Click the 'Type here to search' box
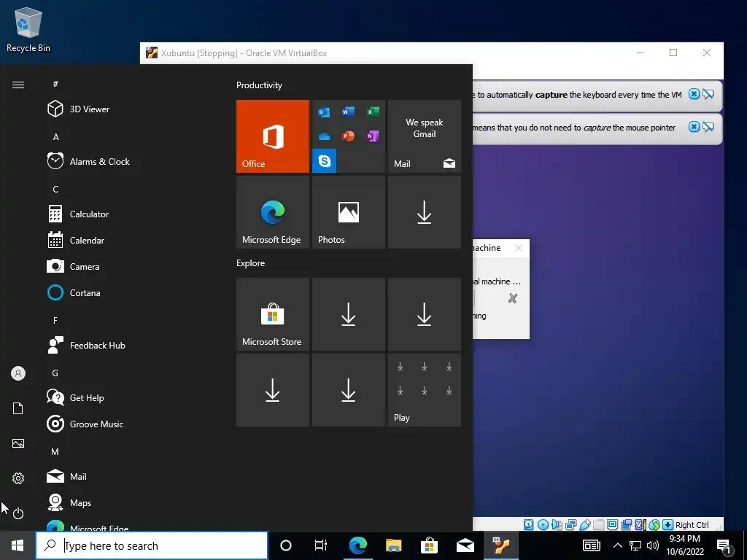The height and width of the screenshot is (560, 747). tap(152, 545)
